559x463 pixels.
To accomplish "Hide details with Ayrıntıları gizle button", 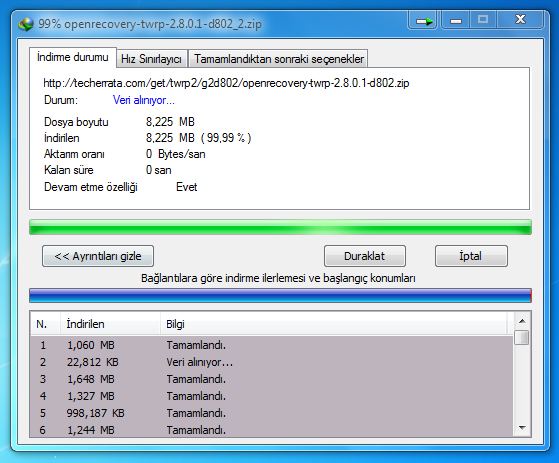I will [x=98, y=256].
